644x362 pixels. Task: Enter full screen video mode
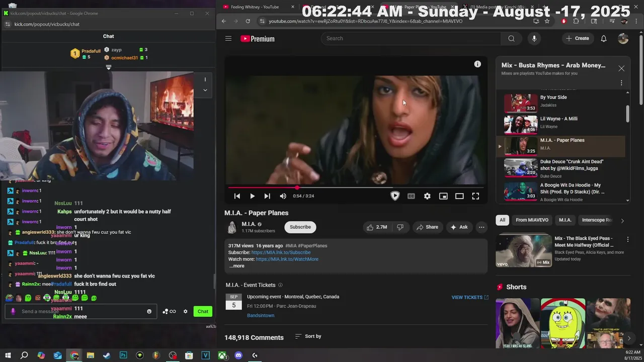475,196
